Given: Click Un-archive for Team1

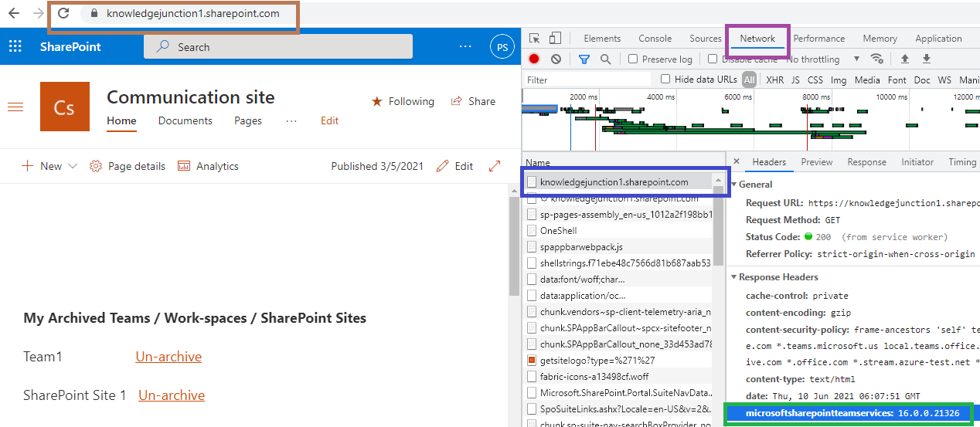Looking at the screenshot, I should tap(168, 357).
